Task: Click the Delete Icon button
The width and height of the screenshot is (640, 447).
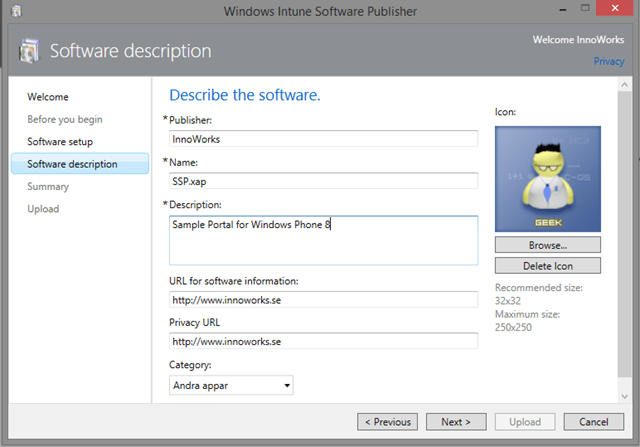Action: point(548,266)
